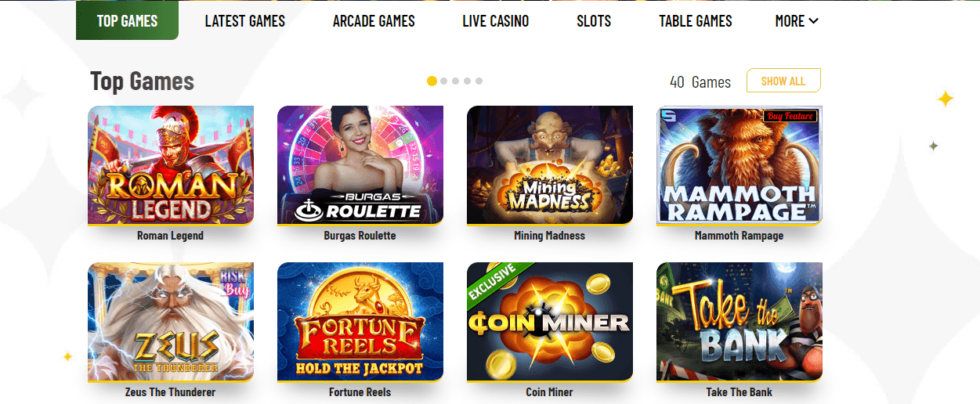The width and height of the screenshot is (980, 404).
Task: Select the third carousel page dot
Action: 456,81
